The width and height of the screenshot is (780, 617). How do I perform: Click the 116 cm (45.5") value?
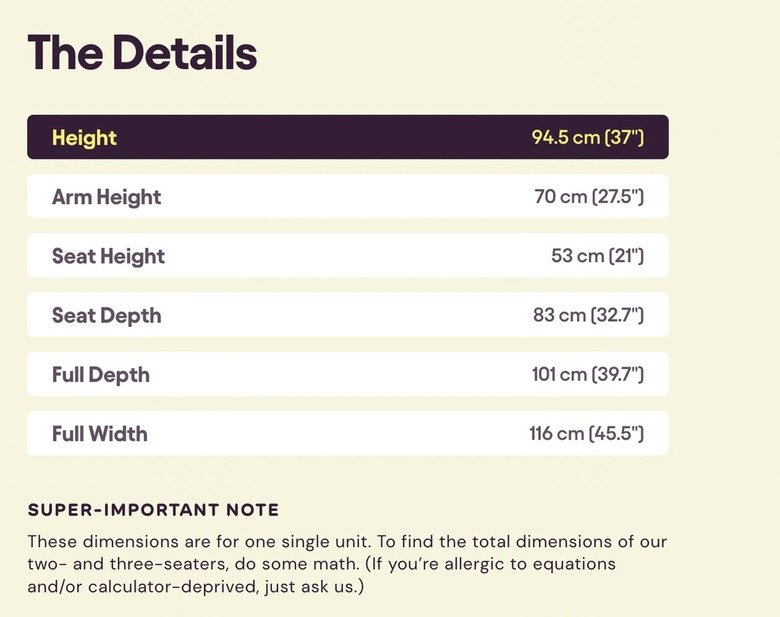coord(586,434)
